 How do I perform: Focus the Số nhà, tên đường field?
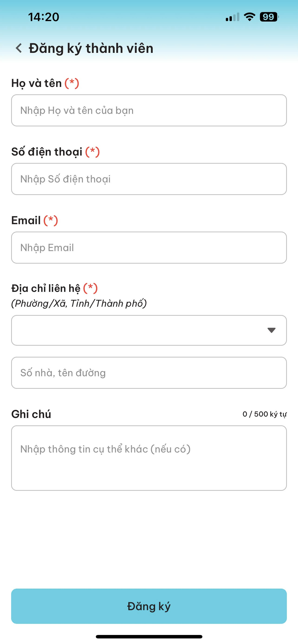pyautogui.click(x=149, y=373)
